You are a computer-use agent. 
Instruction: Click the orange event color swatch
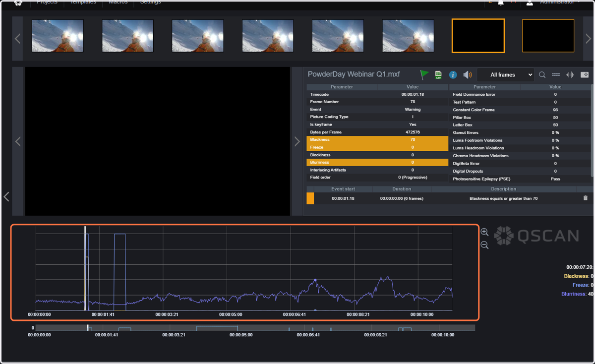(x=310, y=198)
